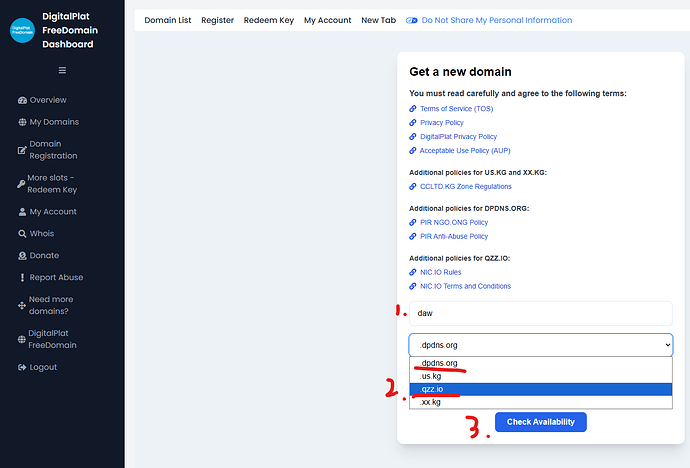Click link icon beside Acceptable Use Policy
Screen dimensions: 690x468
[413, 150]
